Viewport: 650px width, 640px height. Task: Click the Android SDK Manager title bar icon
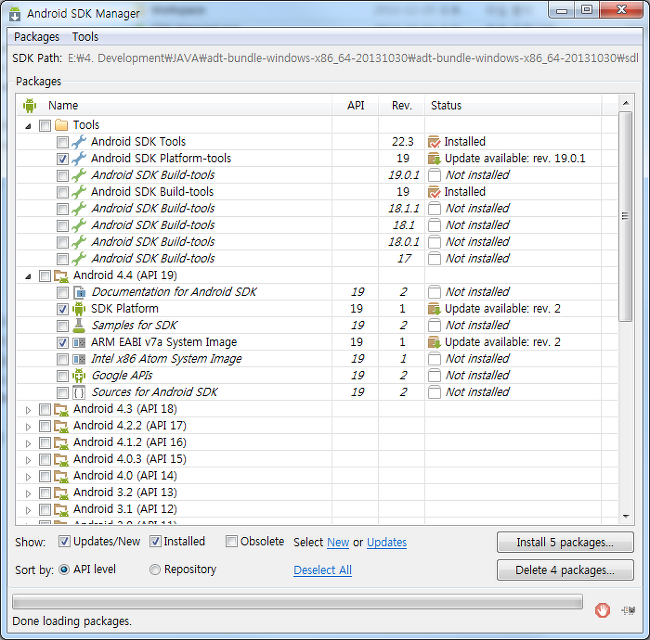point(15,13)
